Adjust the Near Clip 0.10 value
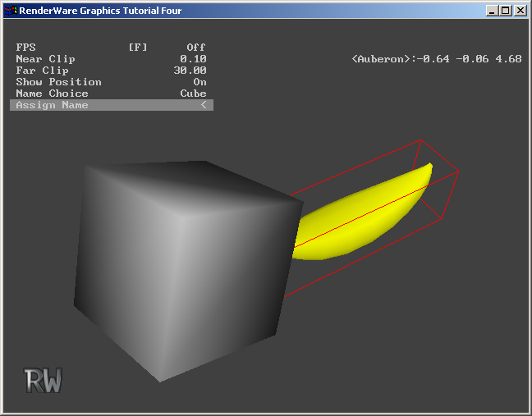Screen dimensions: 532x416 (193, 59)
